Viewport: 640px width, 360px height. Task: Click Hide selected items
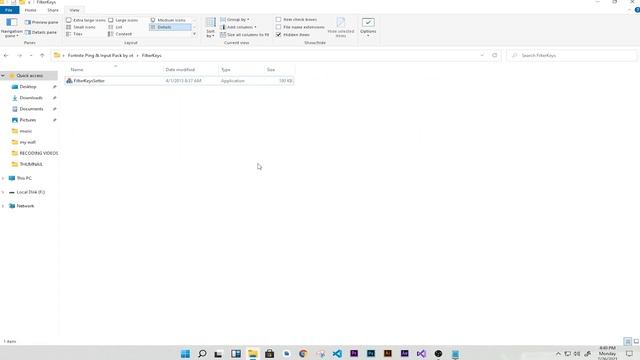tap(341, 28)
